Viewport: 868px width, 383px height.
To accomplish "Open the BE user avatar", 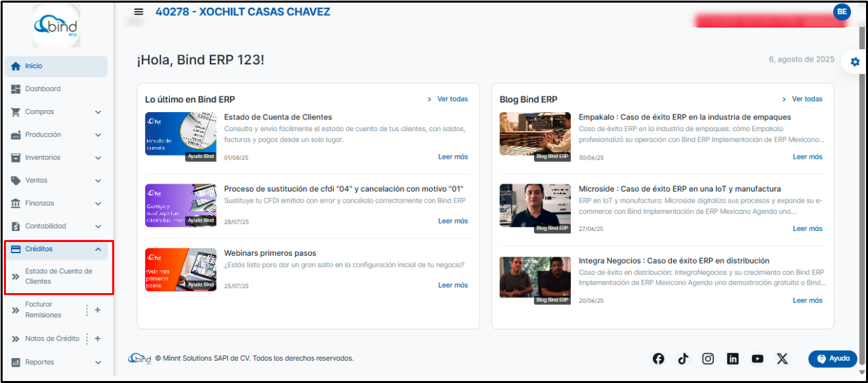I will coord(842,12).
